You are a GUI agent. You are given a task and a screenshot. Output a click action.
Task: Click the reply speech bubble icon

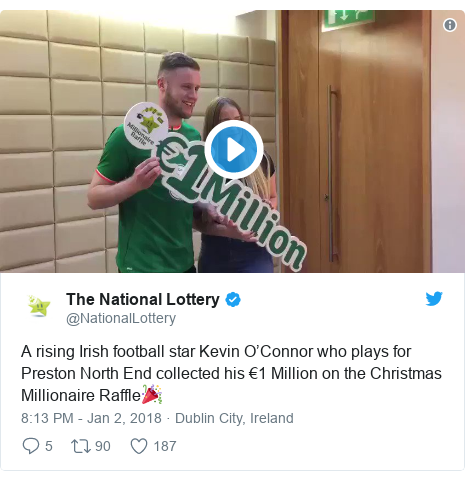(x=30, y=446)
